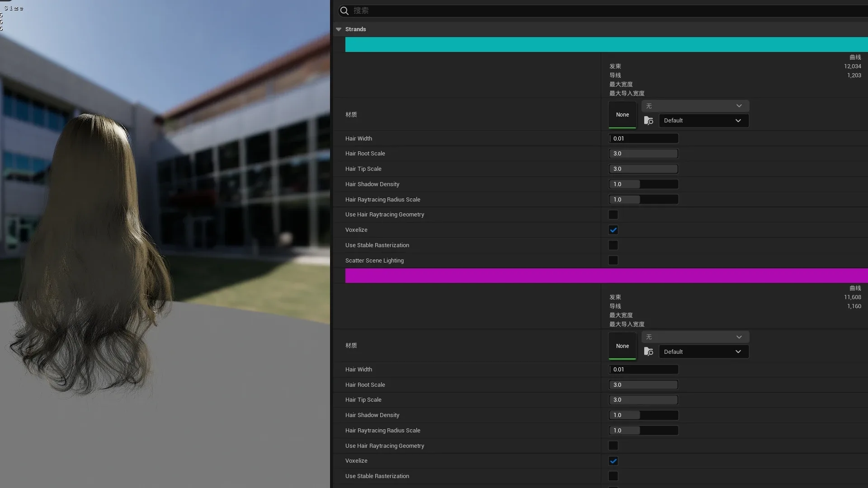Screen dimensions: 868x488
Task: Open second group's Default dropdown
Action: pos(703,352)
